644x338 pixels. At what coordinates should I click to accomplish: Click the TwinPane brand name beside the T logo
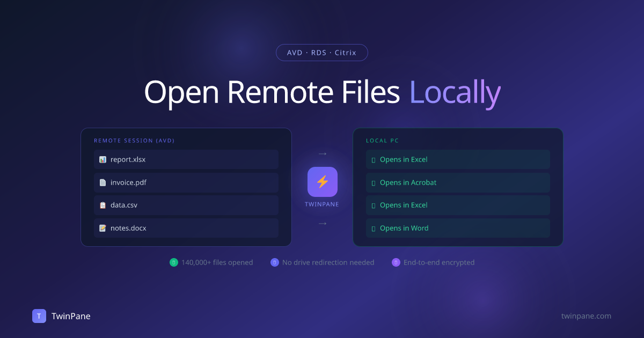coord(71,316)
